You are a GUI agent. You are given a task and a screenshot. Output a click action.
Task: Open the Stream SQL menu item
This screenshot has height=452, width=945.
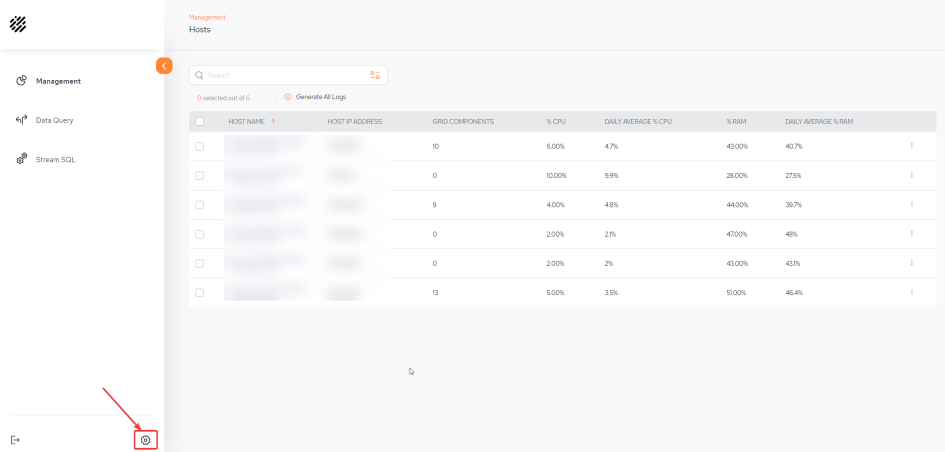[55, 160]
